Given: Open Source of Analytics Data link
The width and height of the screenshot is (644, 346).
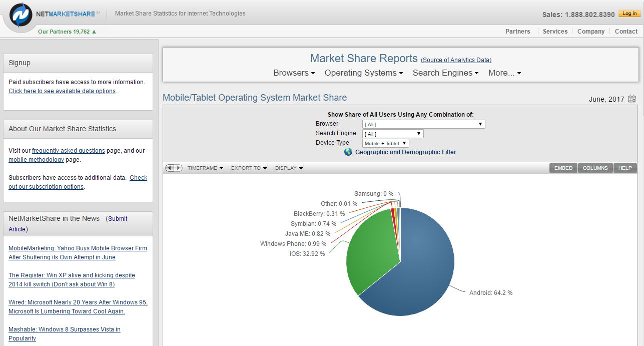Looking at the screenshot, I should (456, 60).
